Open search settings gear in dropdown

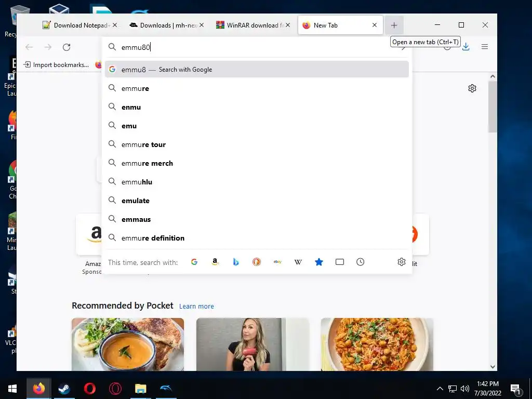pos(402,262)
